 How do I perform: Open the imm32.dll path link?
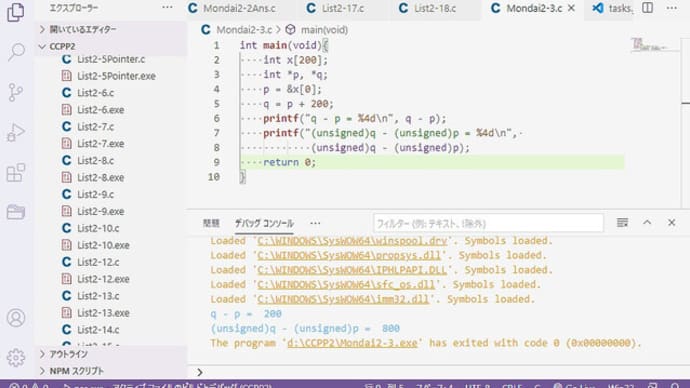(x=343, y=299)
